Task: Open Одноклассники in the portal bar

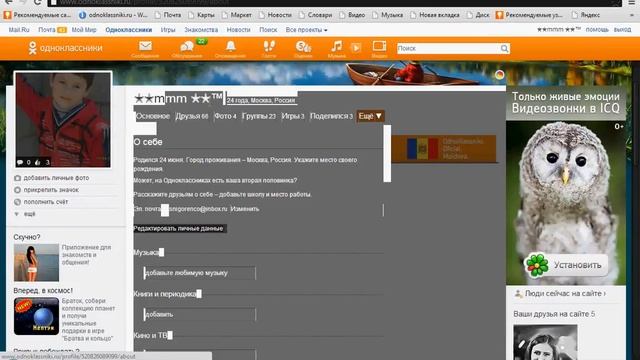Action: (x=129, y=30)
